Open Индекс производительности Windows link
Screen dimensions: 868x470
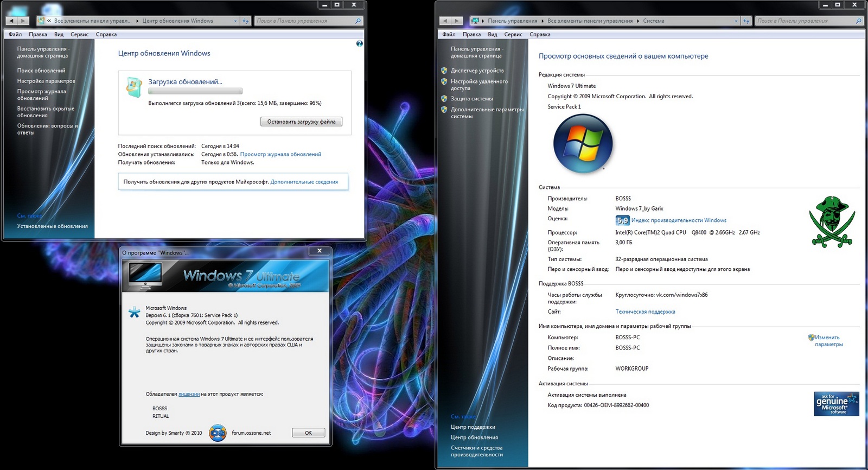[679, 220]
